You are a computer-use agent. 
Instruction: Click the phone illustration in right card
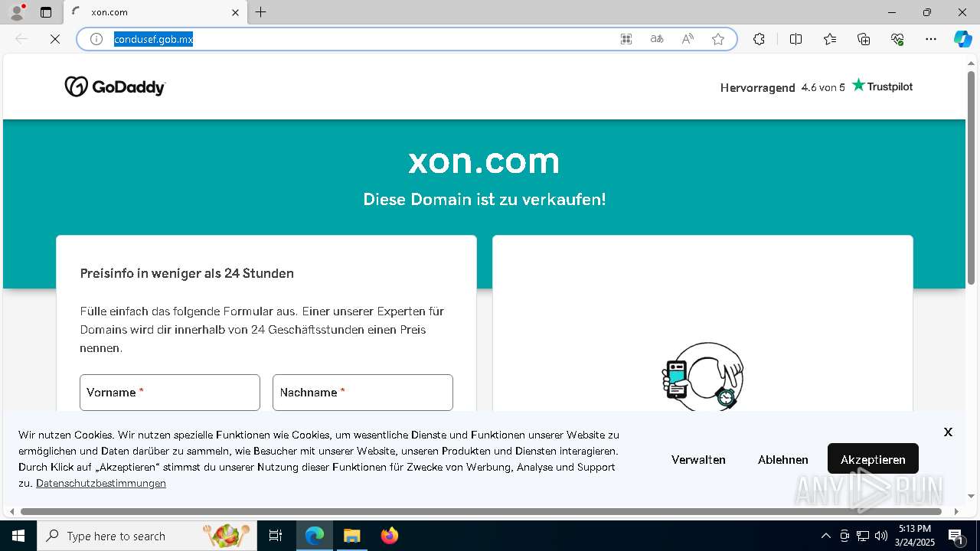(702, 377)
